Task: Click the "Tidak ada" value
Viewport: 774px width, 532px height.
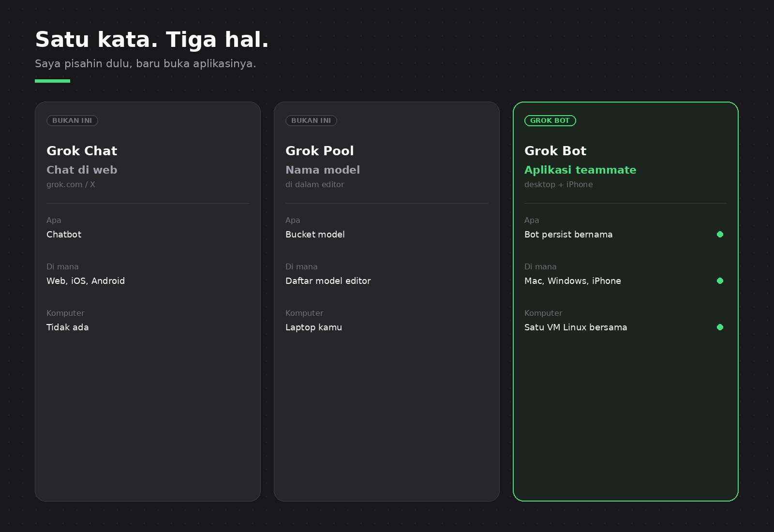Action: pyautogui.click(x=68, y=327)
